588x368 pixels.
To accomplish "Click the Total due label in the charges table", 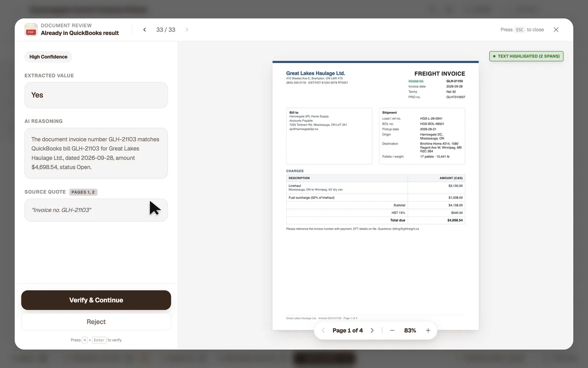I will [x=398, y=220].
